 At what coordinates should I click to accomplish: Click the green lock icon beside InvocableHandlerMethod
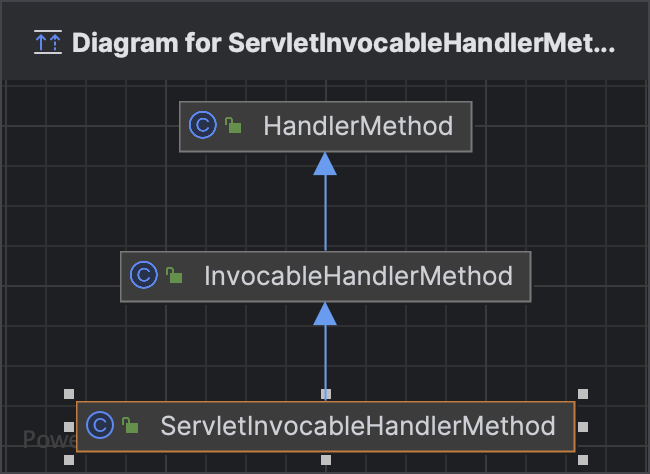pos(174,276)
